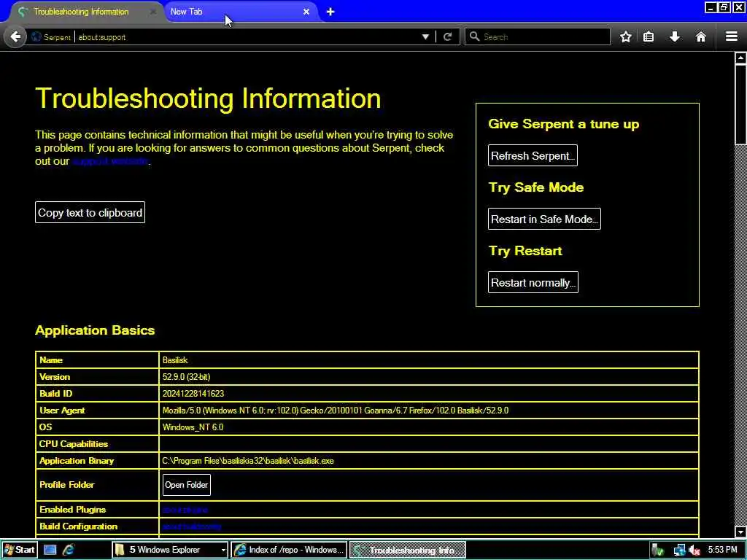Viewport: 747px width, 560px height.
Task: Click the Try Safe Mode heading
Action: (536, 187)
